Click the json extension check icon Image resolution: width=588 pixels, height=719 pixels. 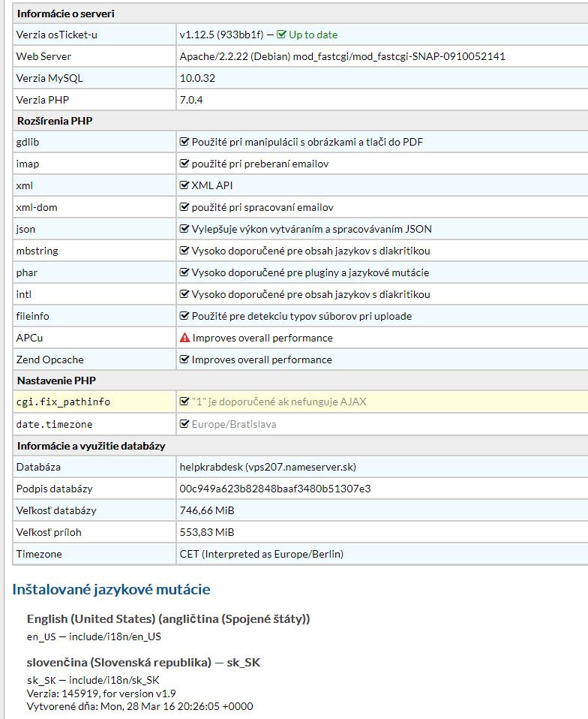[x=184, y=229]
